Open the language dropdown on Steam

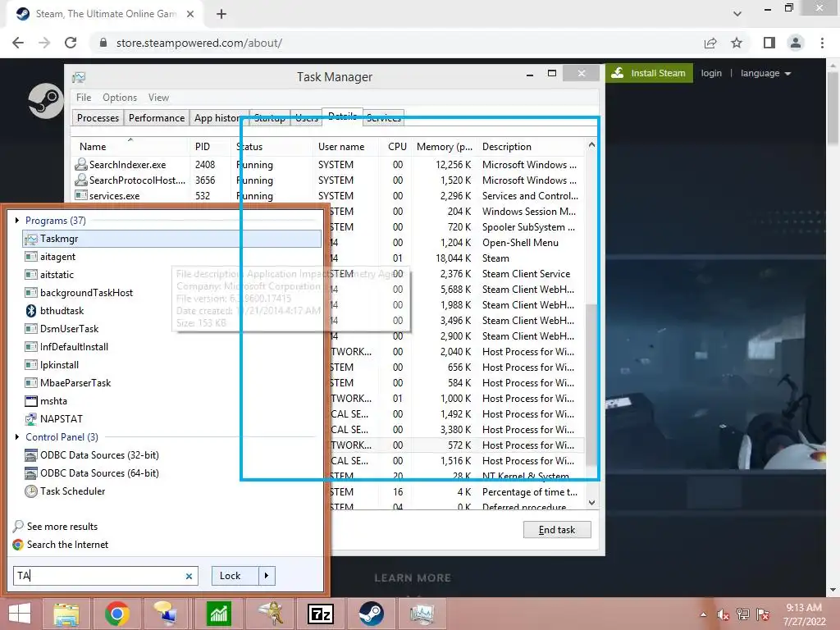765,73
